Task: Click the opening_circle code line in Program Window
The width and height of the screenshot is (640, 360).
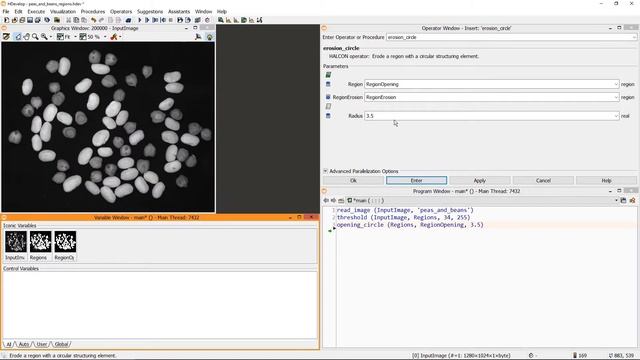Action: 410,225
